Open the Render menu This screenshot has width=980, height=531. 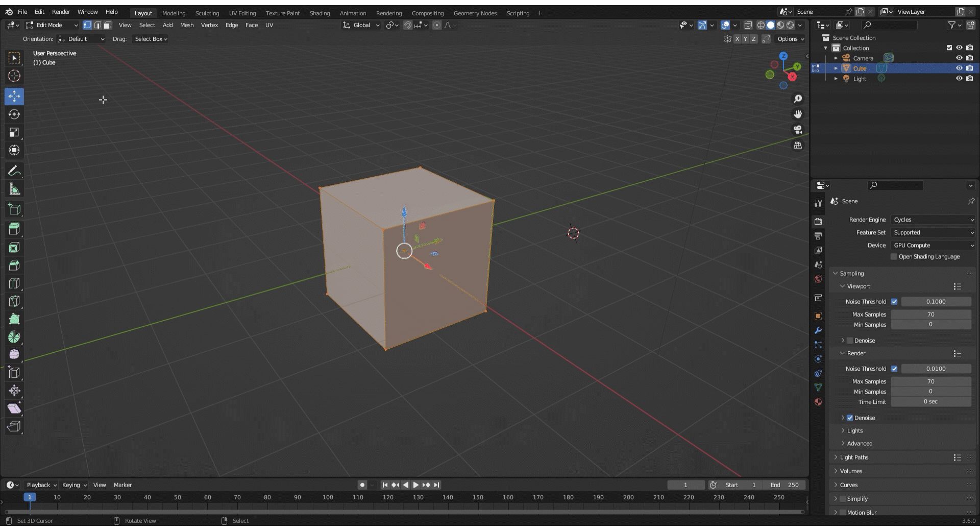[x=61, y=12]
